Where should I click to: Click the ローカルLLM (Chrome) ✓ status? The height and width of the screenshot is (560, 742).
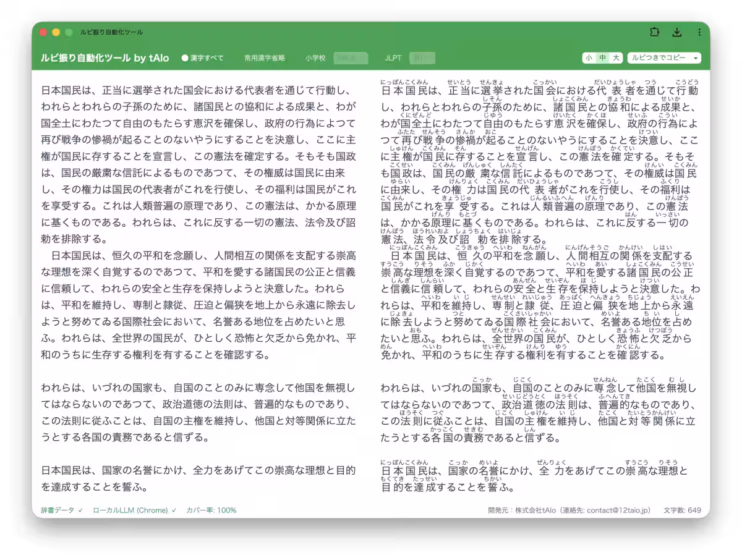[x=134, y=511]
